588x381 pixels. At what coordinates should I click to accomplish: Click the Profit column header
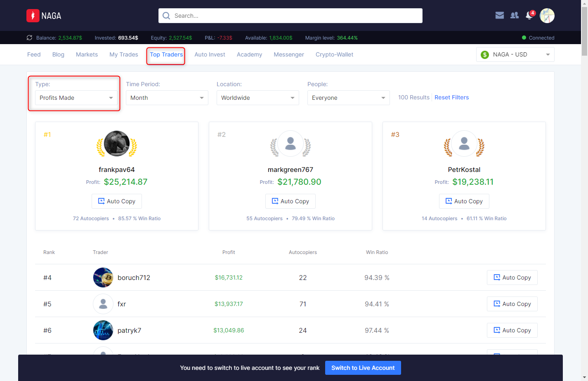point(229,252)
